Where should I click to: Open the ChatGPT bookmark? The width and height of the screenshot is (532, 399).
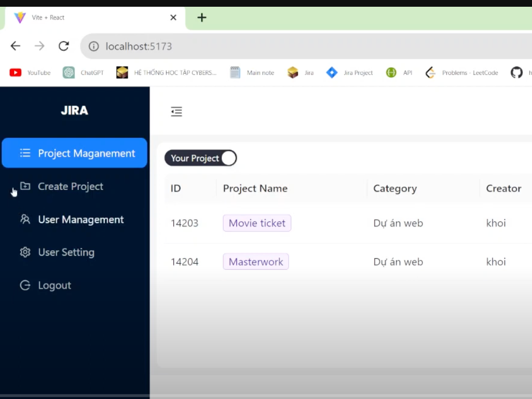tap(83, 73)
